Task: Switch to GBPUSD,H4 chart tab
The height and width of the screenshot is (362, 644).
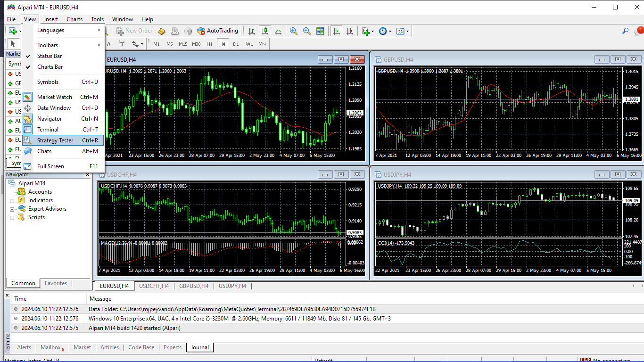Action: [194, 286]
